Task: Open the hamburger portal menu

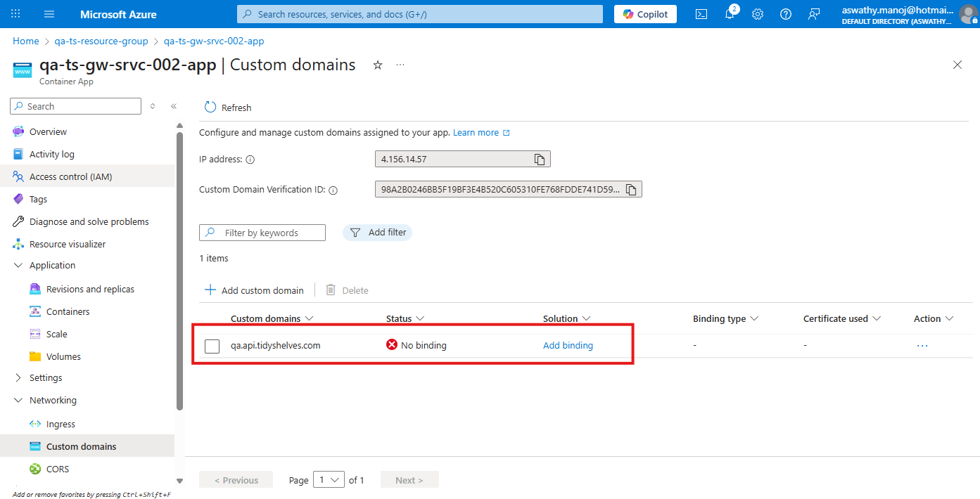Action: pos(49,14)
